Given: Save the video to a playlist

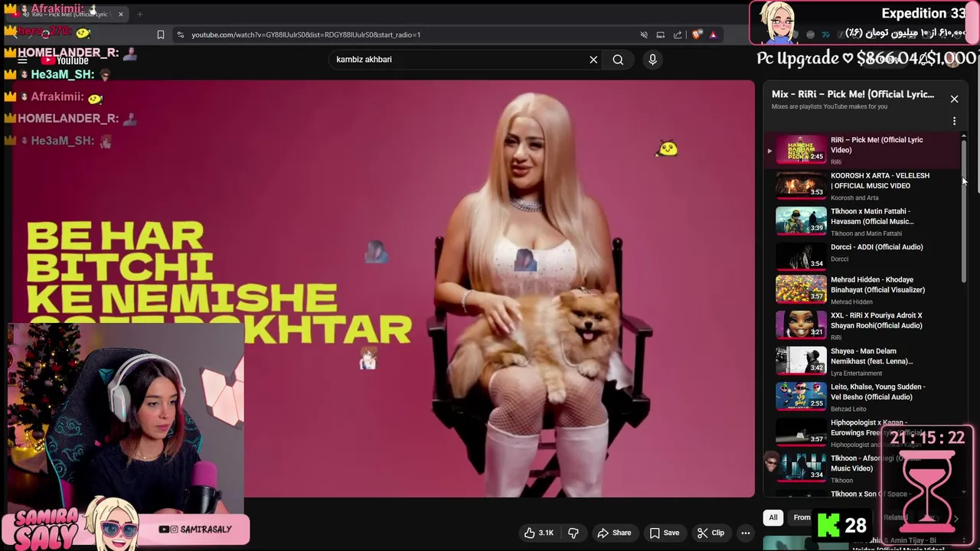Looking at the screenshot, I should tap(664, 533).
